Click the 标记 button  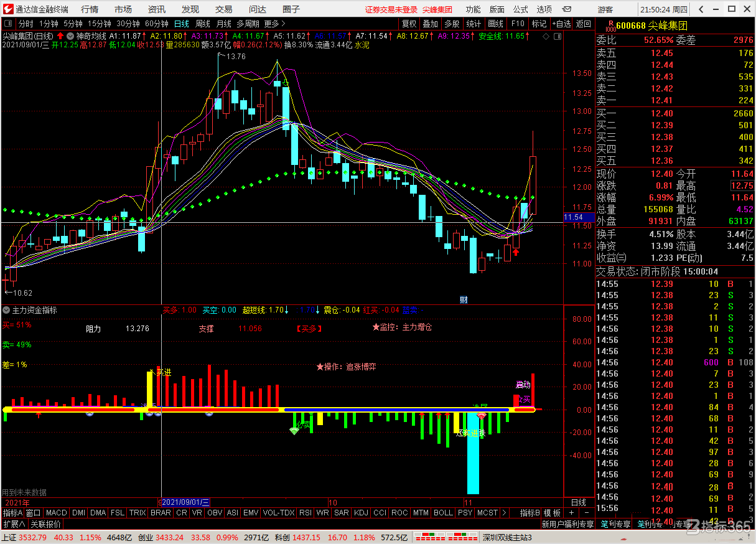click(x=539, y=24)
